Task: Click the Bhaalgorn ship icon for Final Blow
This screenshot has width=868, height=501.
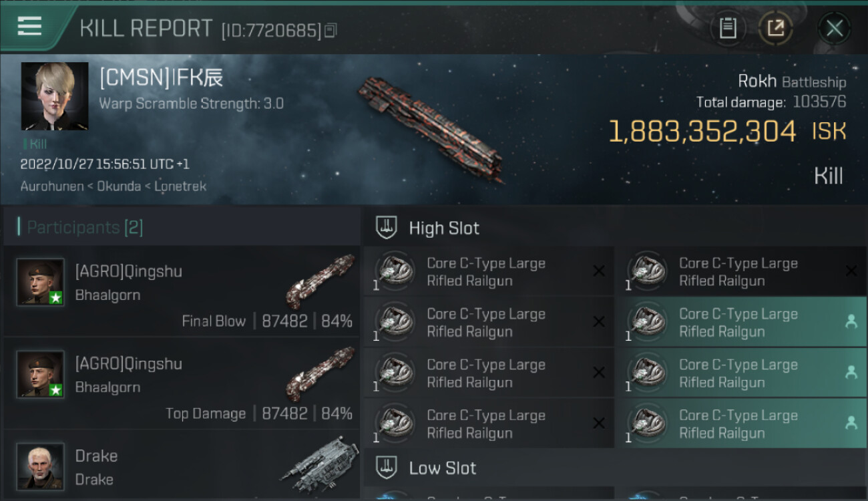Action: coord(320,281)
